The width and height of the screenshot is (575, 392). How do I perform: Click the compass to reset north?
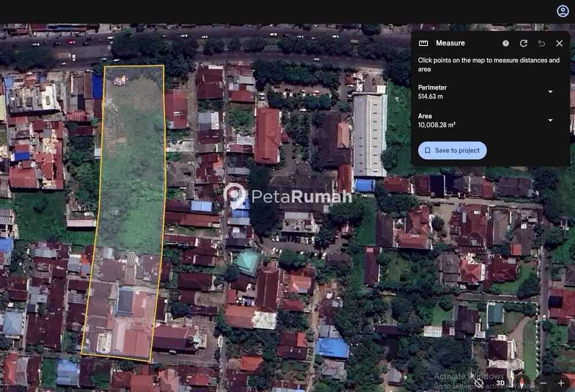pos(522,383)
